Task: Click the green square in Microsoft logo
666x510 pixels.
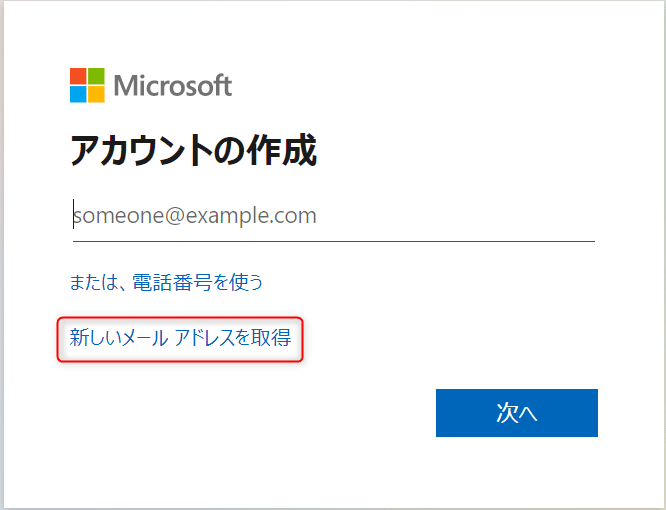Action: tap(96, 77)
